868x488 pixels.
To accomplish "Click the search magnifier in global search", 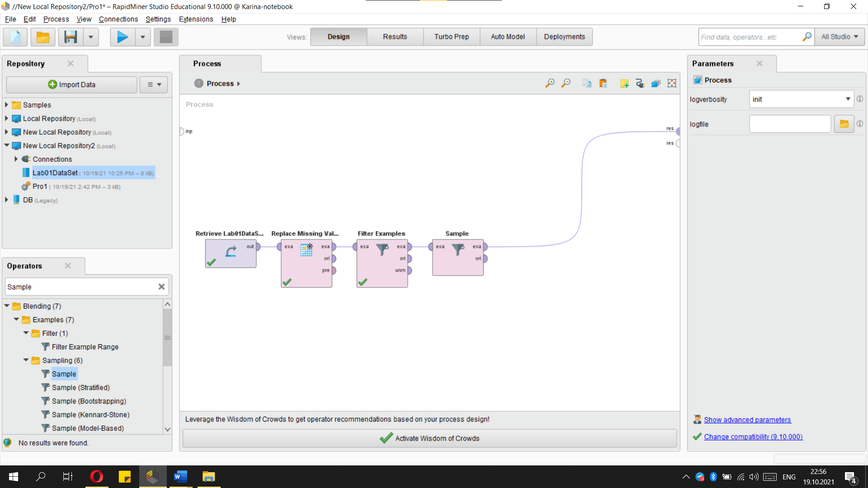I will (x=807, y=37).
